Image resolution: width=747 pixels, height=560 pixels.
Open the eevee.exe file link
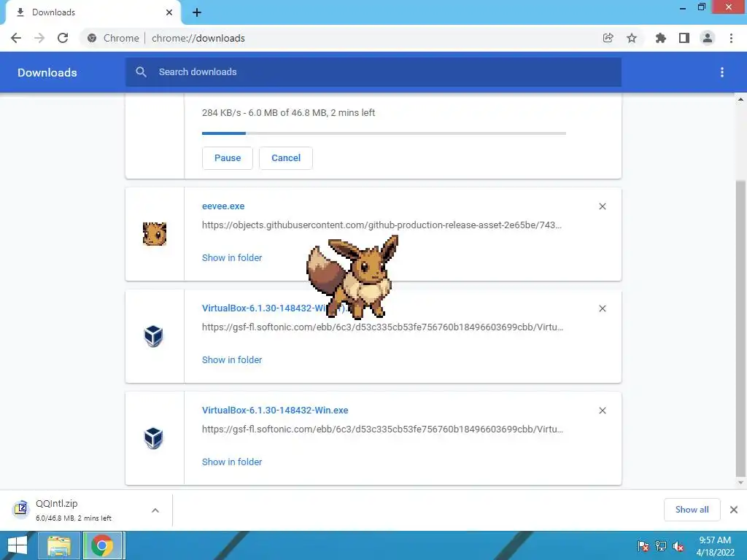(x=223, y=206)
